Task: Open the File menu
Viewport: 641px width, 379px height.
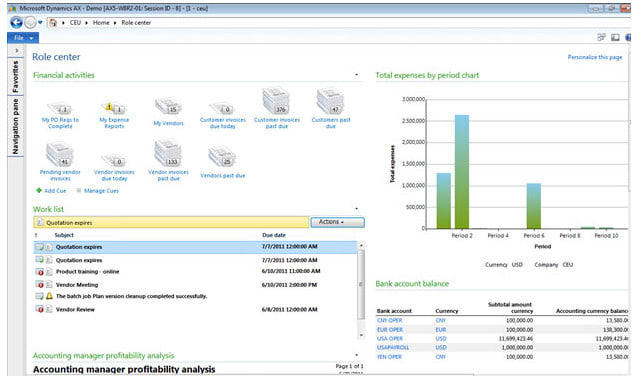Action: click(x=23, y=38)
